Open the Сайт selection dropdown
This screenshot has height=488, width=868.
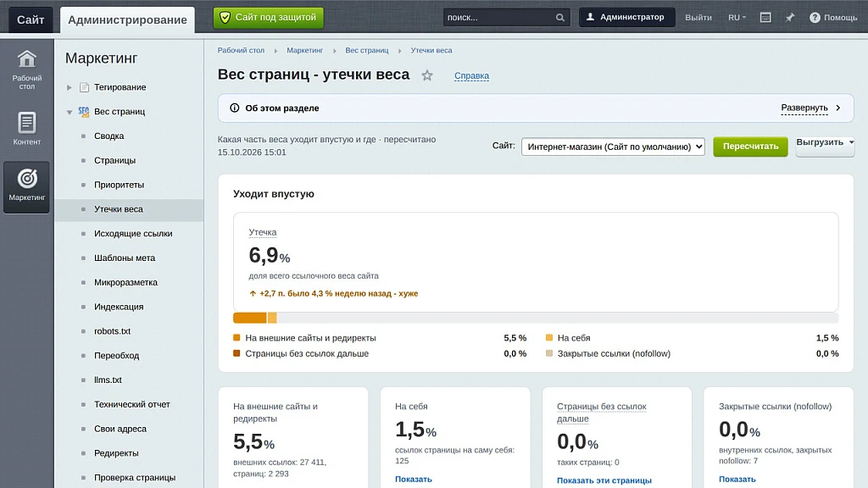coord(613,147)
